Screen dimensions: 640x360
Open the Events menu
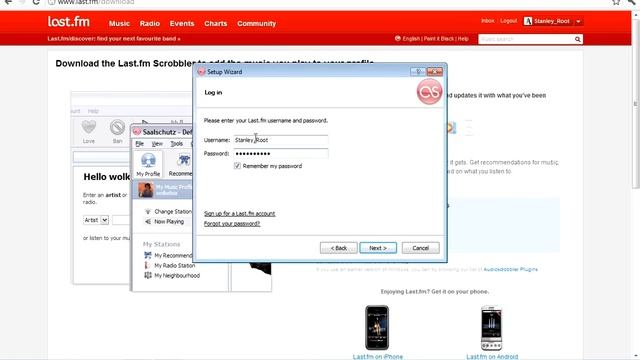point(182,24)
